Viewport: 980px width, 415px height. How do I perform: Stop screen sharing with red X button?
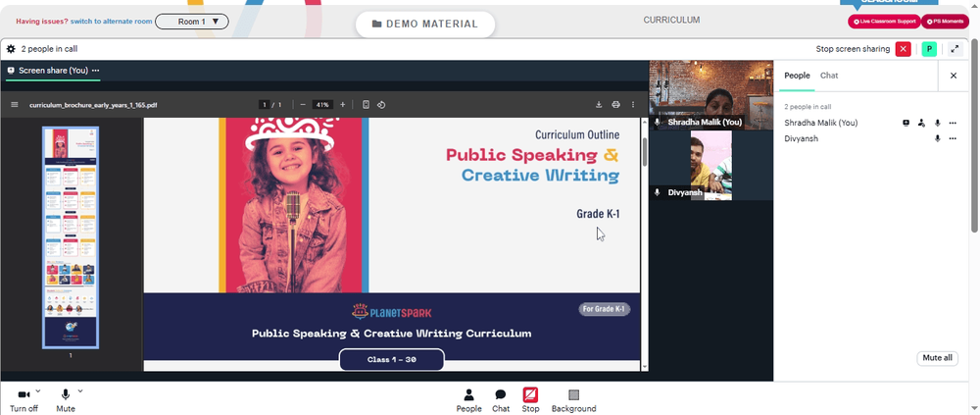pos(904,49)
